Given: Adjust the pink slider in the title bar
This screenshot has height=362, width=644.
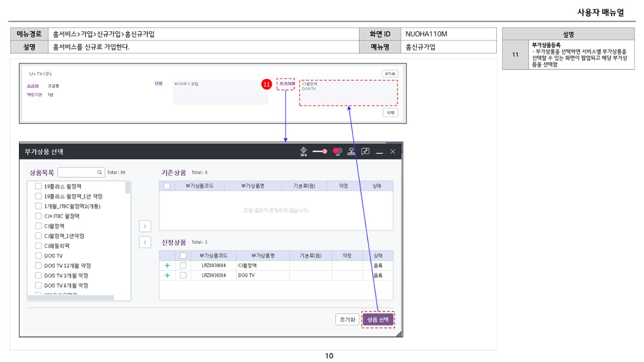Looking at the screenshot, I should [x=320, y=152].
